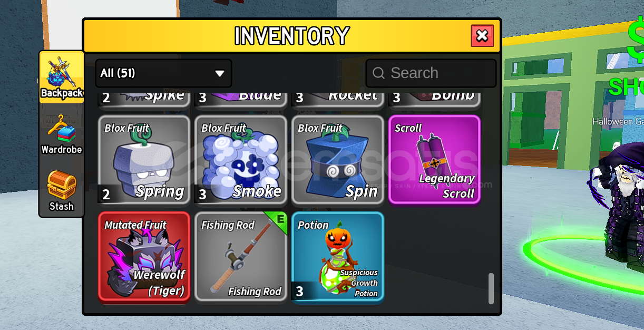Expand the All (51) filter dropdown
Viewport: 644px width, 330px height.
click(163, 73)
